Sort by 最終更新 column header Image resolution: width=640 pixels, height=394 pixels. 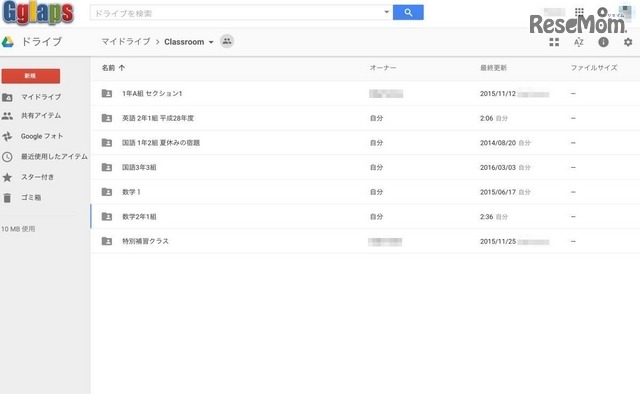click(x=493, y=68)
